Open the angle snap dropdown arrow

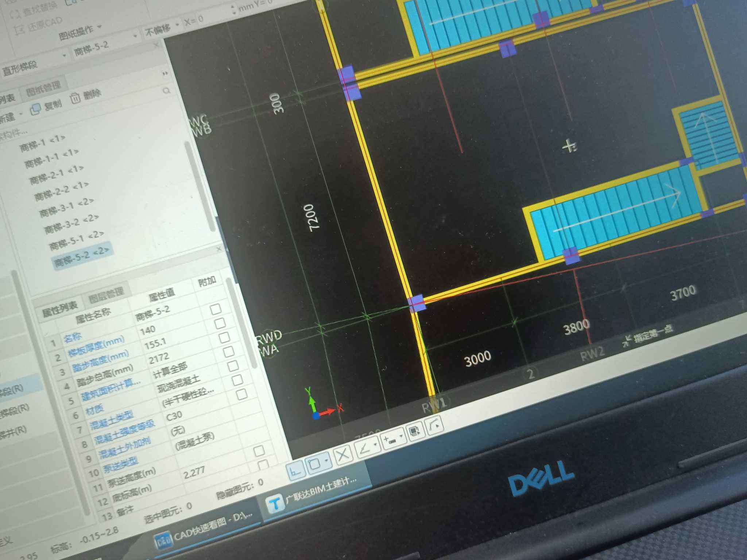click(375, 444)
